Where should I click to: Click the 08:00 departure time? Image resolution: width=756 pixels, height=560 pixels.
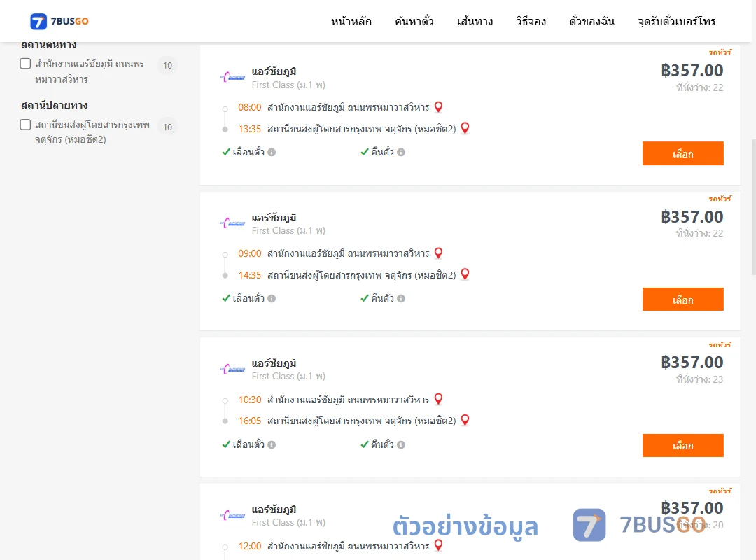[250, 107]
